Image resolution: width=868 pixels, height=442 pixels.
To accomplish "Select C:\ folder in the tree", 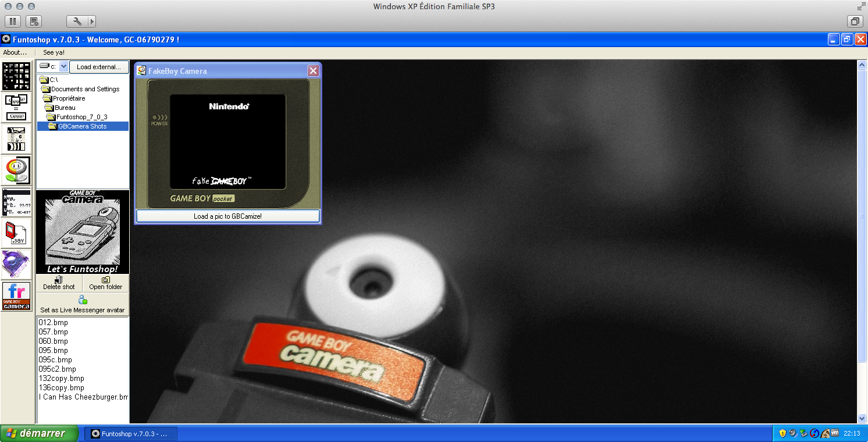I will pos(49,80).
